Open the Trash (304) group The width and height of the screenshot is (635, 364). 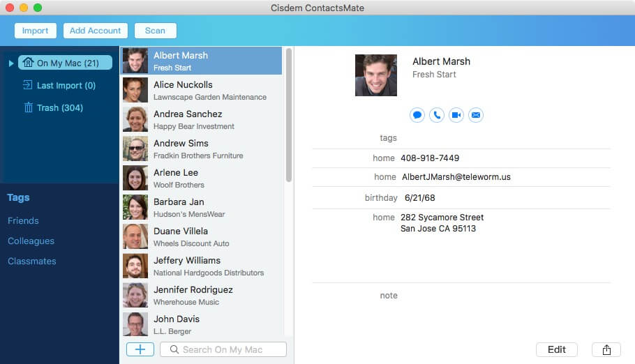pos(59,108)
